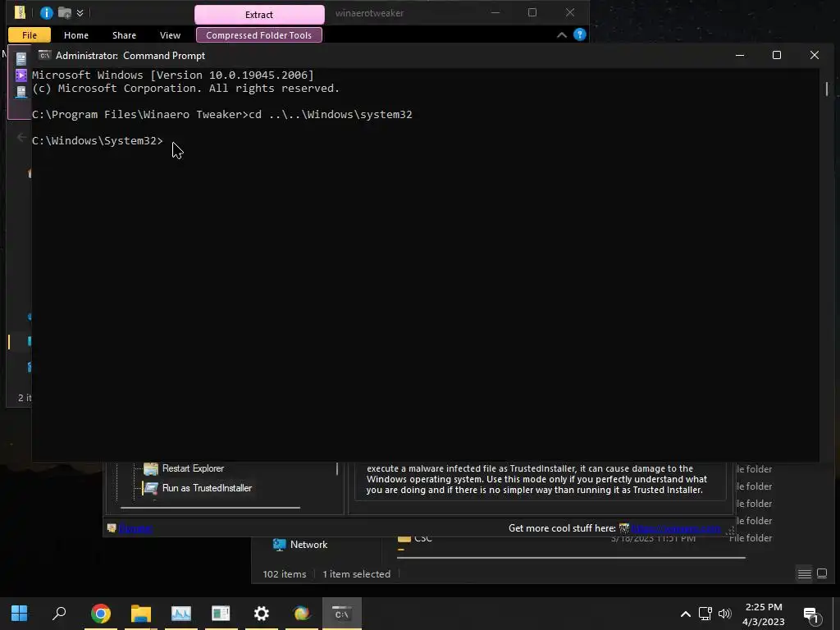Open network status tray icon
The image size is (840, 630).
coord(705,614)
